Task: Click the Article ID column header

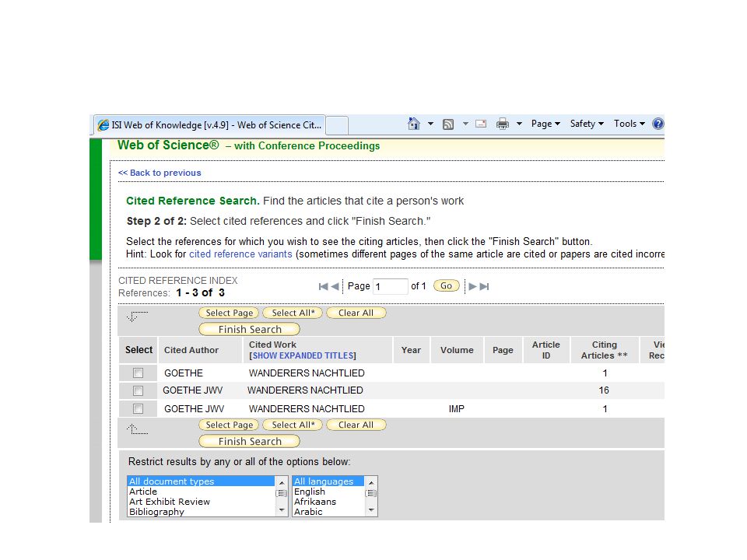Action: [x=546, y=350]
